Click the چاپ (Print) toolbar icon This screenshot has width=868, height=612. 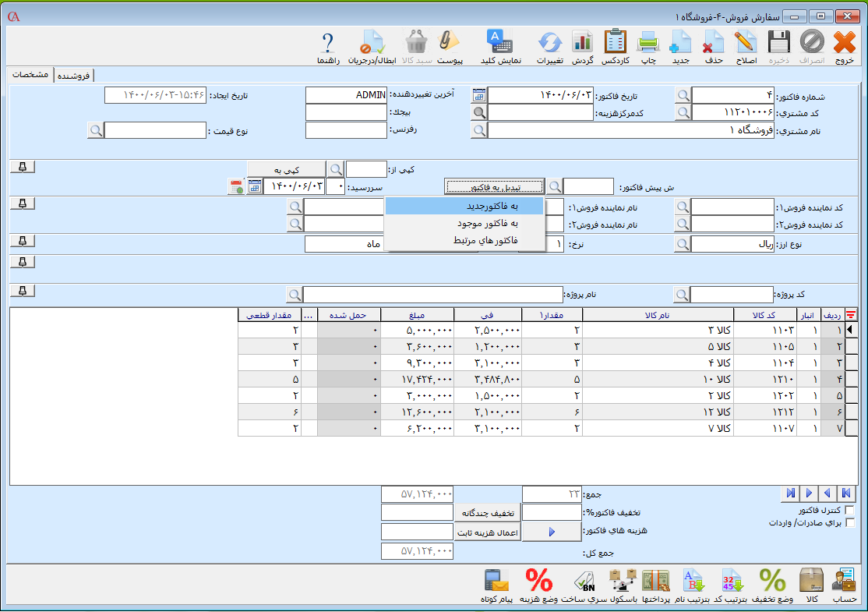tap(648, 43)
